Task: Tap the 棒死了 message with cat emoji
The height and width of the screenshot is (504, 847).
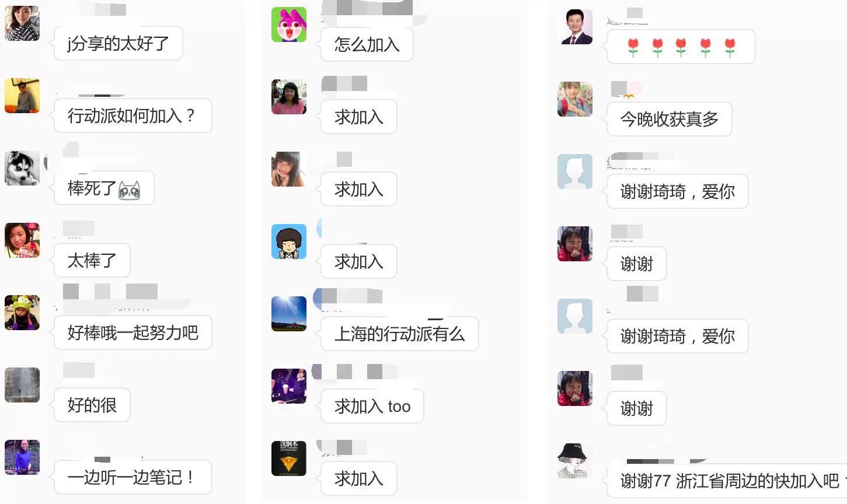Action: tap(104, 188)
